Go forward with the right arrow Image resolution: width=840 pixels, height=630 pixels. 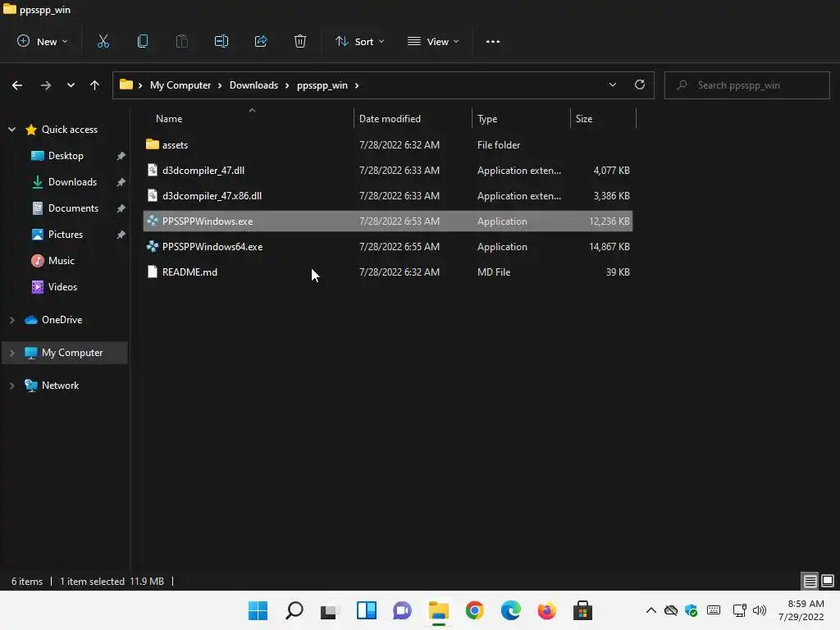[x=46, y=85]
